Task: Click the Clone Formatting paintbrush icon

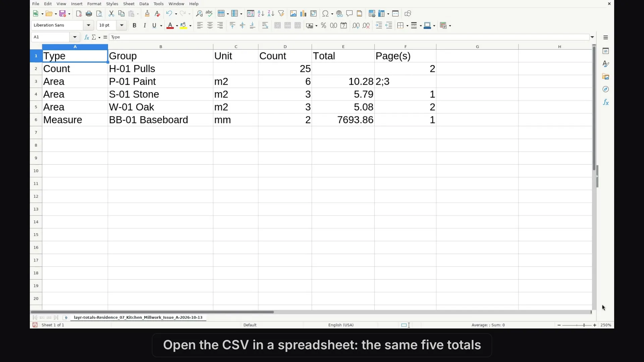Action: [x=147, y=14]
